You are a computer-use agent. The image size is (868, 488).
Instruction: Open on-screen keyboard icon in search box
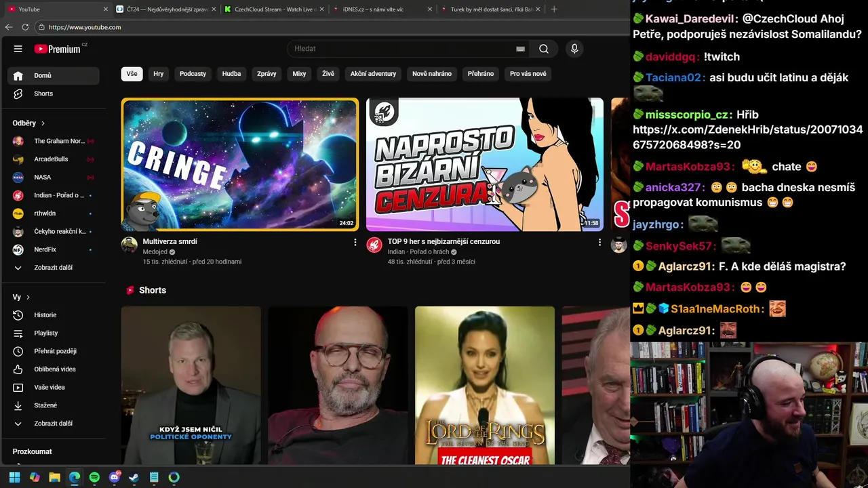point(520,49)
